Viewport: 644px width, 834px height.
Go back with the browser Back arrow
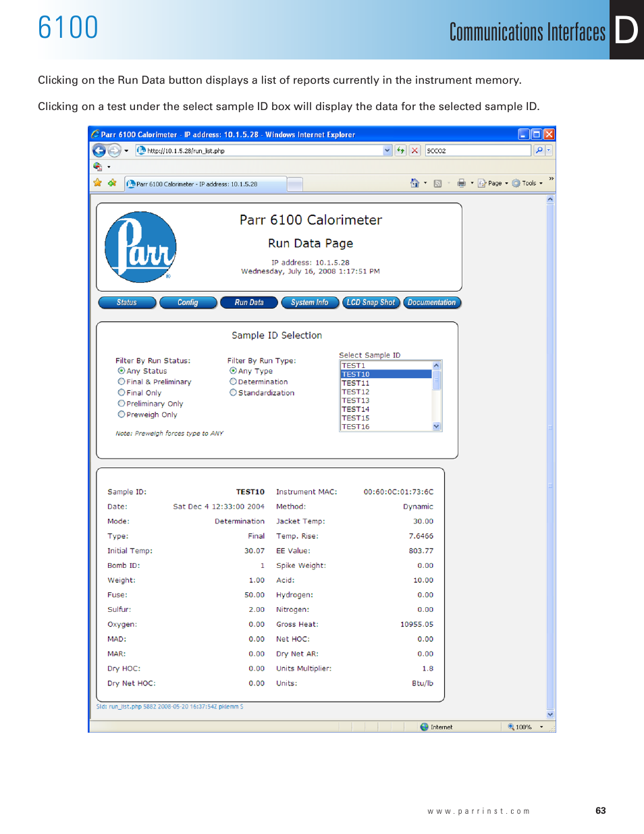tap(99, 151)
